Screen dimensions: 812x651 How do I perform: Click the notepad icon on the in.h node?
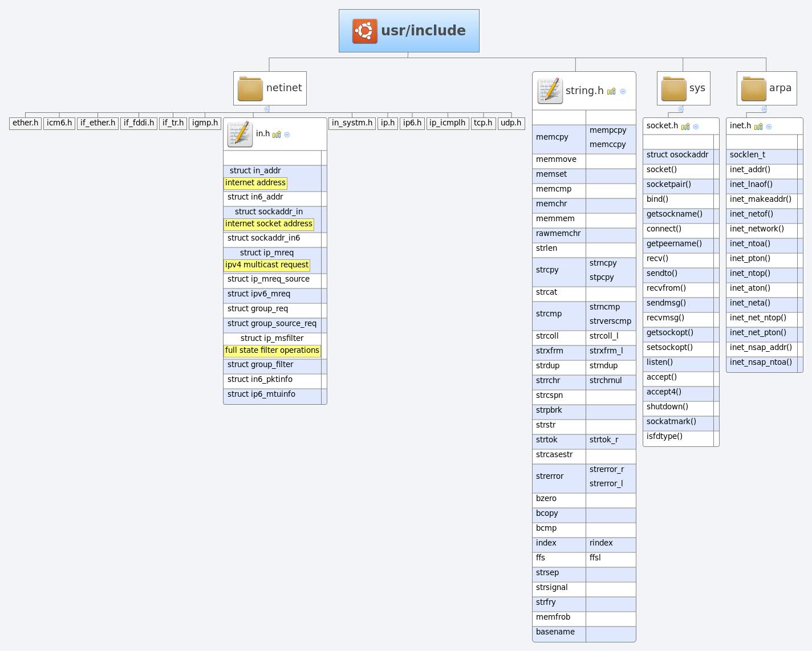point(240,133)
